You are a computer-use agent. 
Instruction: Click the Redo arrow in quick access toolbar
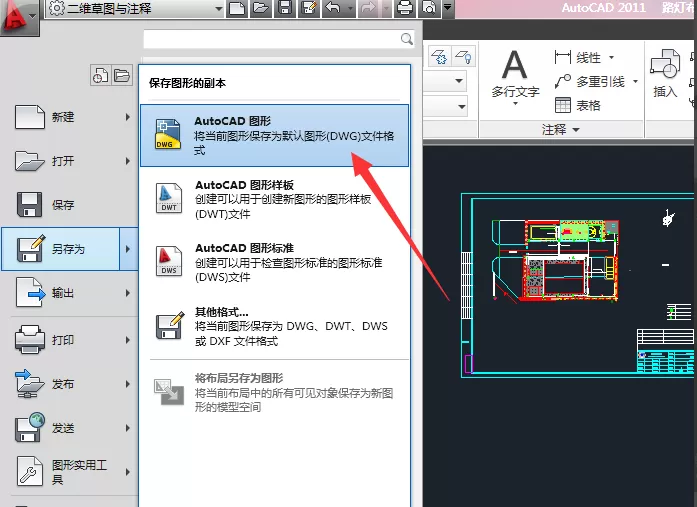tap(368, 8)
